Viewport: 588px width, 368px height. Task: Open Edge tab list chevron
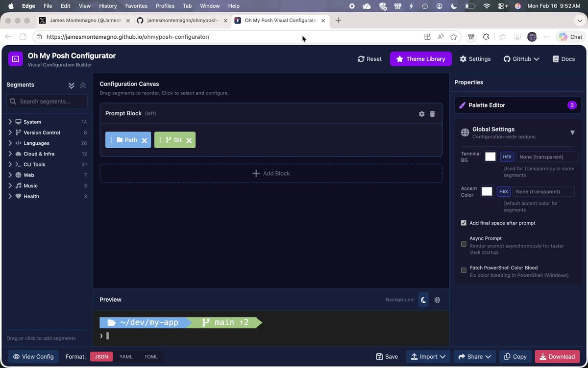(x=580, y=21)
